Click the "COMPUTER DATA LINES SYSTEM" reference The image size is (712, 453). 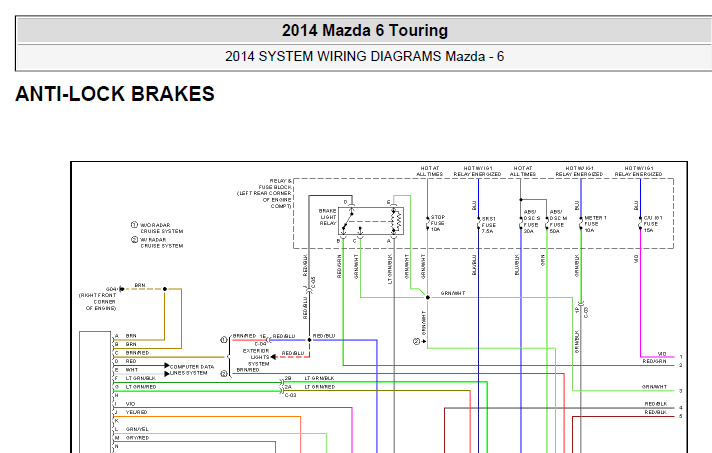pyautogui.click(x=192, y=369)
